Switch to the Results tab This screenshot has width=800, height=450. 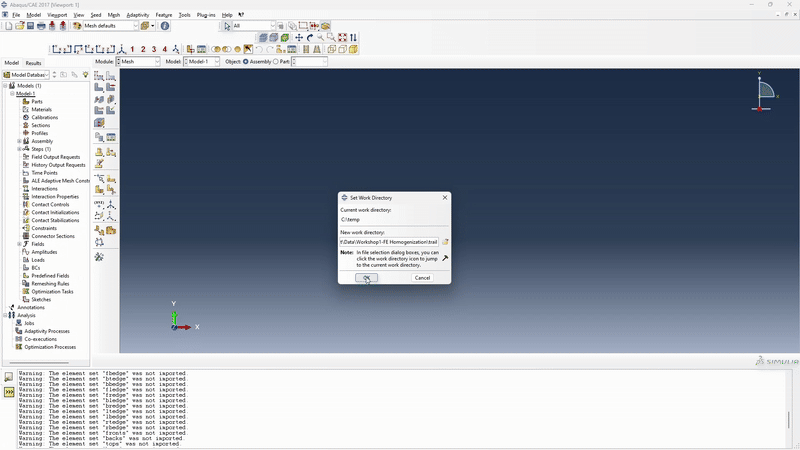tap(33, 63)
